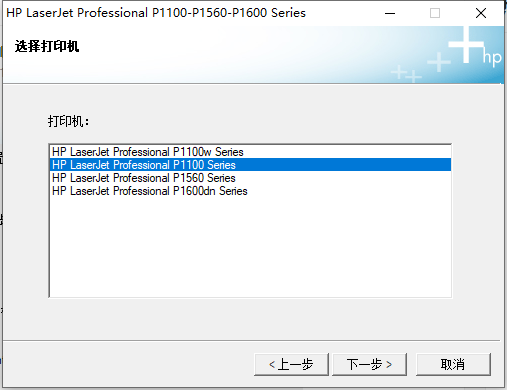Click the 选择打印机 heading
507x390 pixels.
click(47, 46)
